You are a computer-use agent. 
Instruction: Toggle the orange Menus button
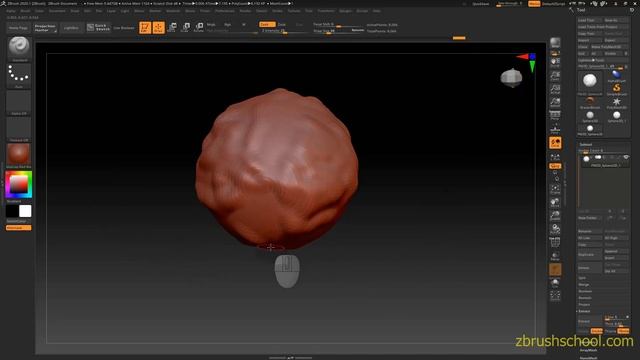pos(534,4)
